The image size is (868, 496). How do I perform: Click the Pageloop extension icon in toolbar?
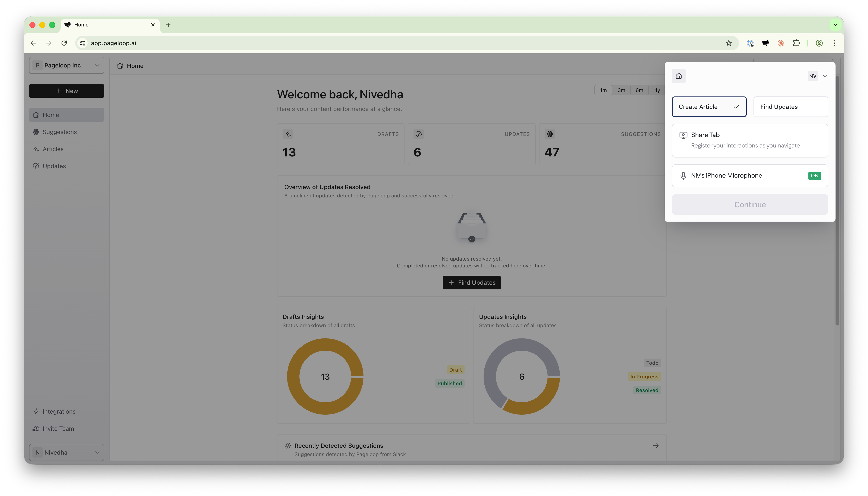765,43
